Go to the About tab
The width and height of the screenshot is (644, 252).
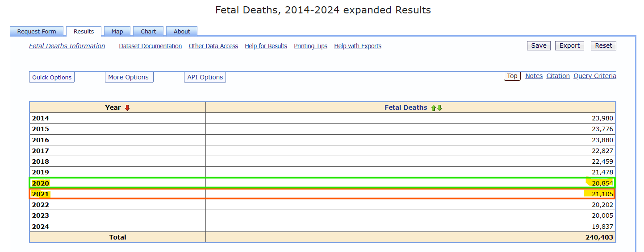pyautogui.click(x=182, y=31)
